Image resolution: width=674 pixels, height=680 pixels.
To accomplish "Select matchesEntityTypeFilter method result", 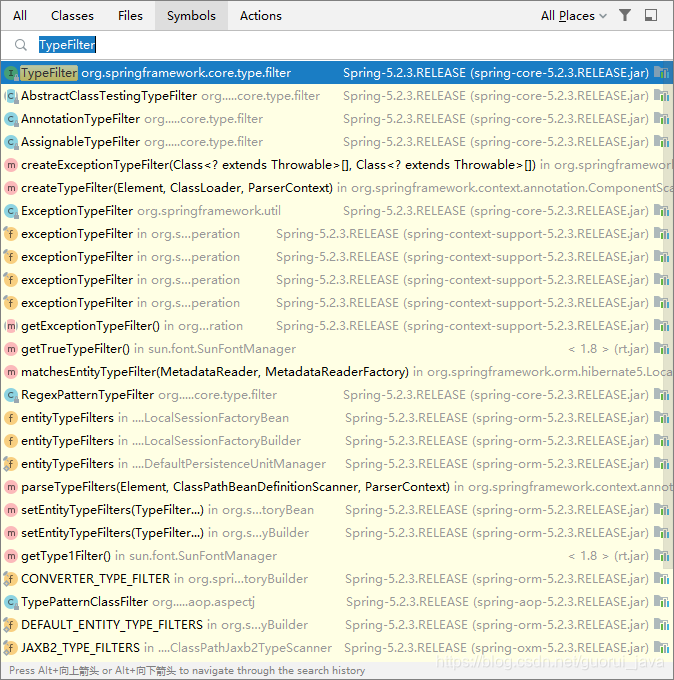I will pyautogui.click(x=337, y=372).
